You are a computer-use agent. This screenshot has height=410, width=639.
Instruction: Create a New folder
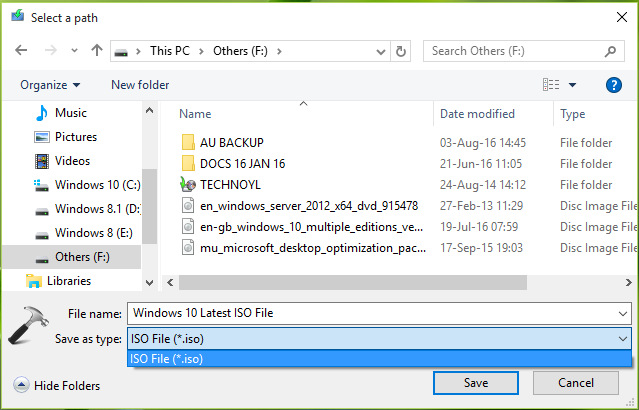[x=140, y=85]
